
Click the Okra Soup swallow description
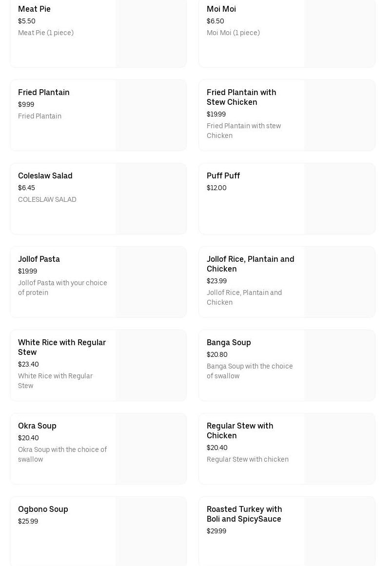coord(62,454)
